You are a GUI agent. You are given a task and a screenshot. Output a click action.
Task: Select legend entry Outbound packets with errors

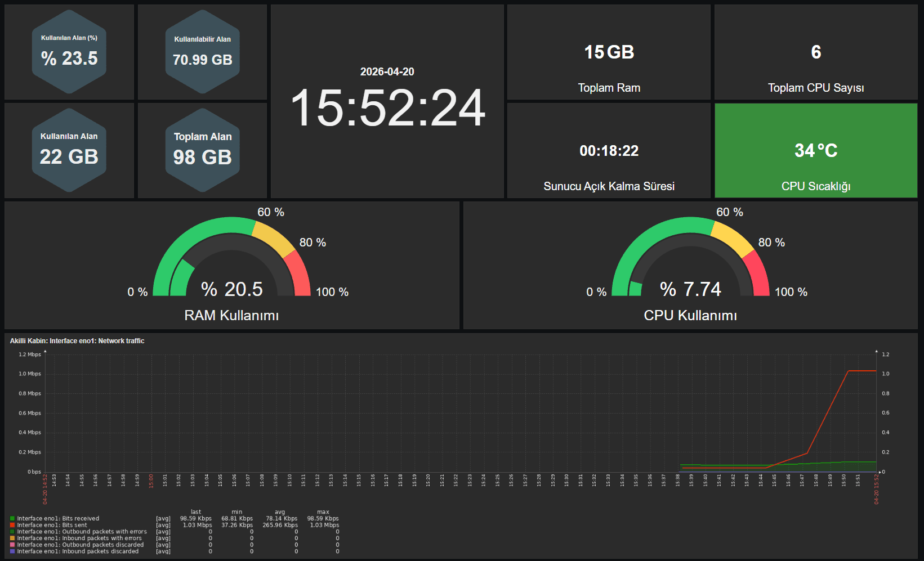click(x=82, y=532)
